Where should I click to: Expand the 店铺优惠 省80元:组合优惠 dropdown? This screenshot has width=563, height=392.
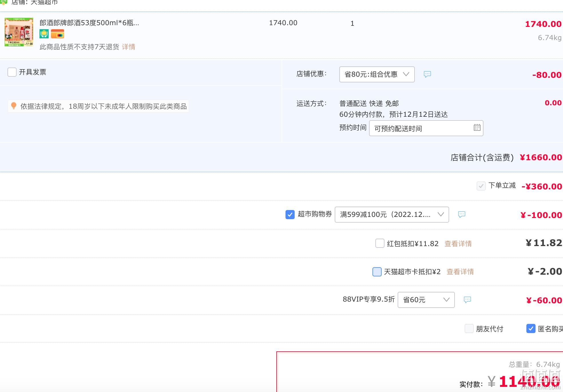pyautogui.click(x=377, y=74)
